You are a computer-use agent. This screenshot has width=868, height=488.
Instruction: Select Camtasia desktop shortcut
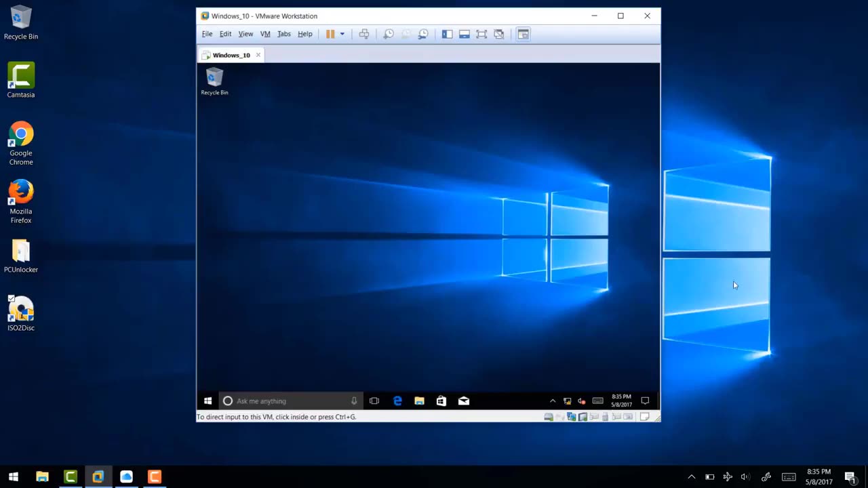coord(21,81)
